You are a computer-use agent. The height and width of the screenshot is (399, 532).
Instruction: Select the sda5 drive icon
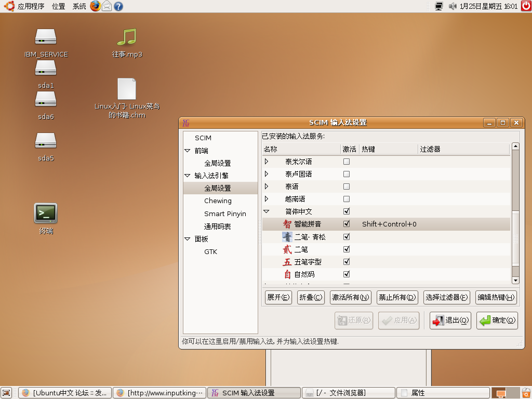click(x=46, y=140)
